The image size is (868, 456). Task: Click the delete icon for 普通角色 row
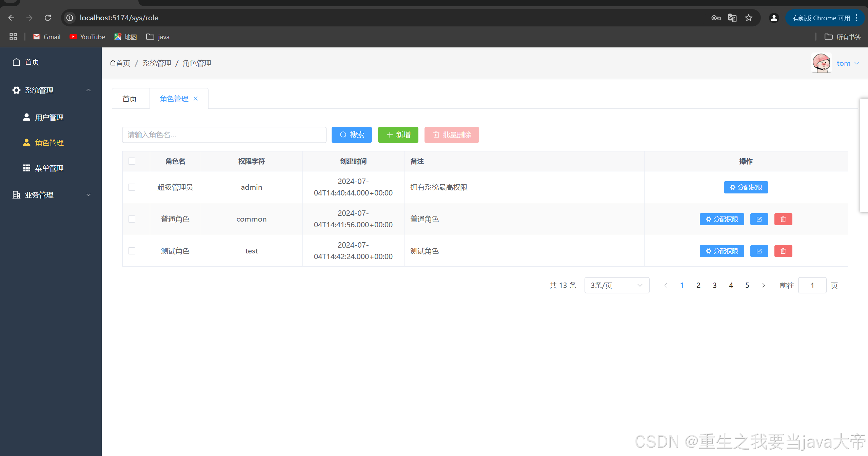[783, 219]
